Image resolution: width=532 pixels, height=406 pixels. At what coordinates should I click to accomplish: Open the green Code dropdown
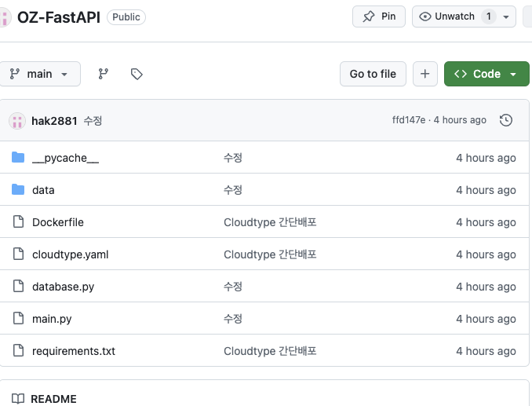[x=486, y=74]
